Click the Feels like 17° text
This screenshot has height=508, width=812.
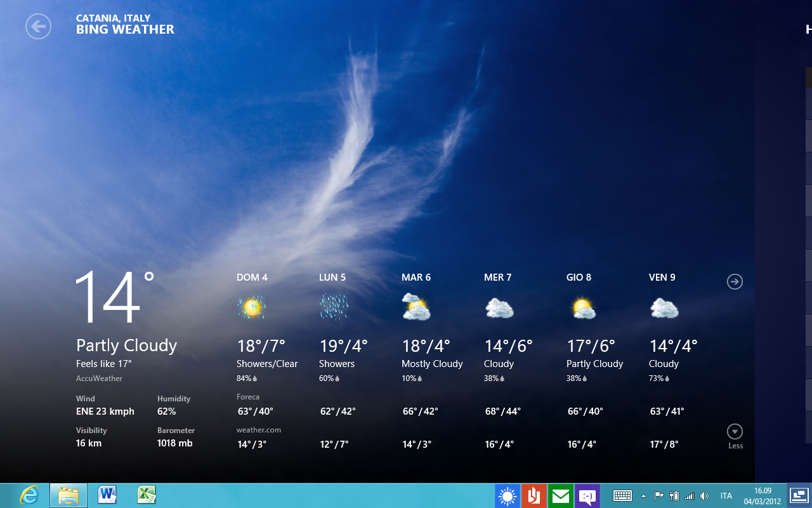104,364
